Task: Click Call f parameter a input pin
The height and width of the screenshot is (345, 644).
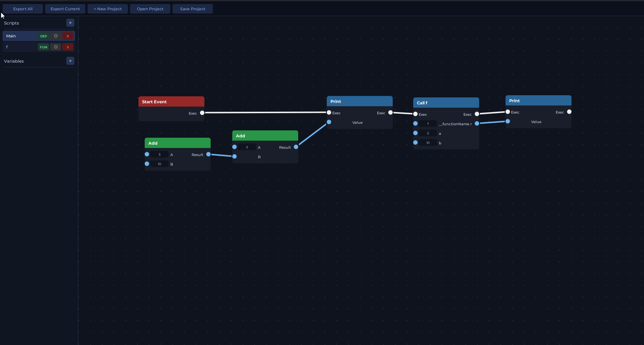Action: 415,133
